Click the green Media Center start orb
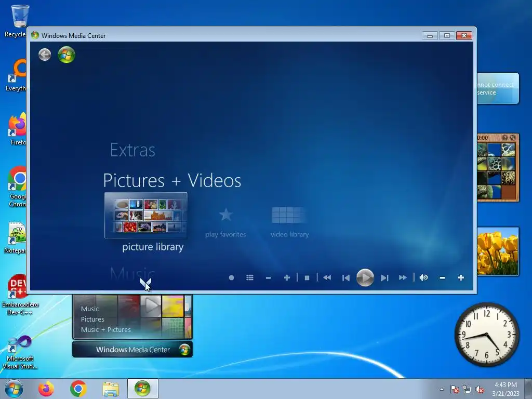532x399 pixels. coord(66,55)
